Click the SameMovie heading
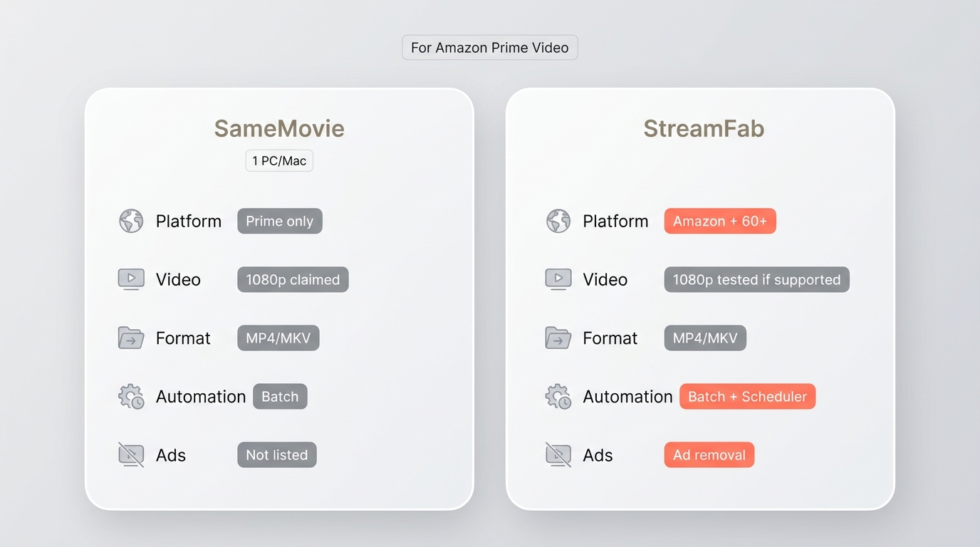Viewport: 980px width, 547px height. point(279,128)
